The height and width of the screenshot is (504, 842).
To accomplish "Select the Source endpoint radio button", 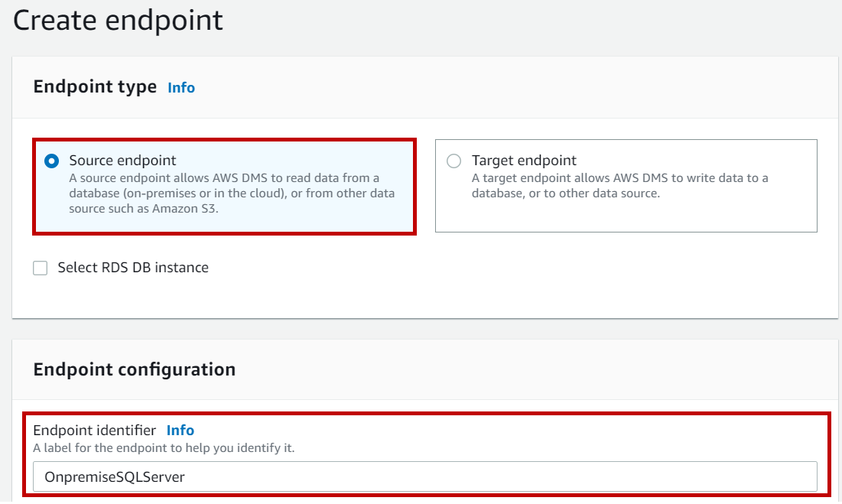I will point(51,161).
